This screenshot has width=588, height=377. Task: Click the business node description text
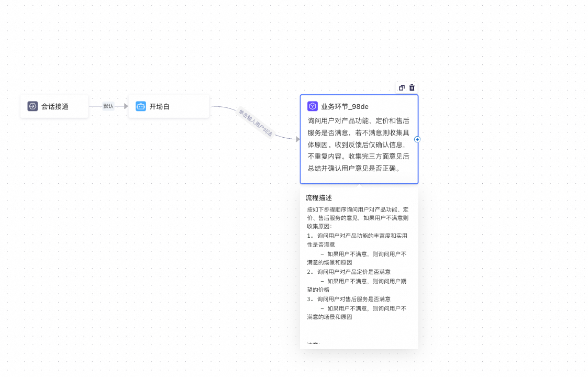pos(359,145)
